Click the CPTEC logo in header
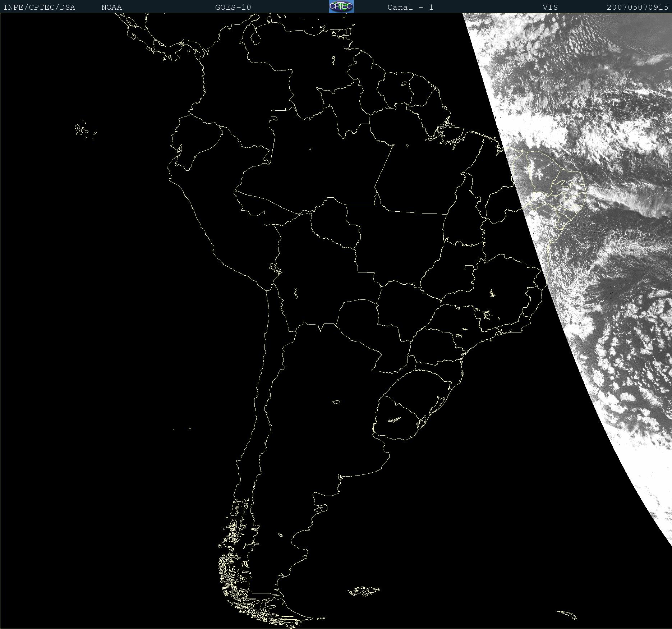Viewport: 672px width, 629px height. click(x=341, y=6)
